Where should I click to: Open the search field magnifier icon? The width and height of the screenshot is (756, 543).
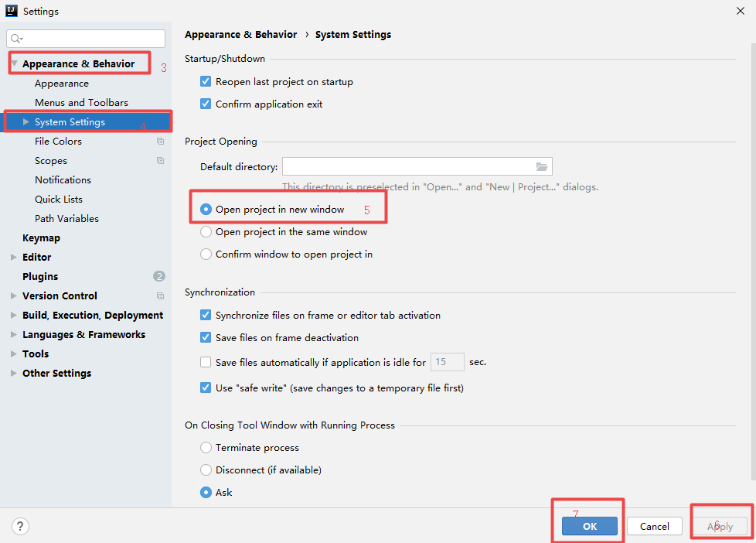16,38
